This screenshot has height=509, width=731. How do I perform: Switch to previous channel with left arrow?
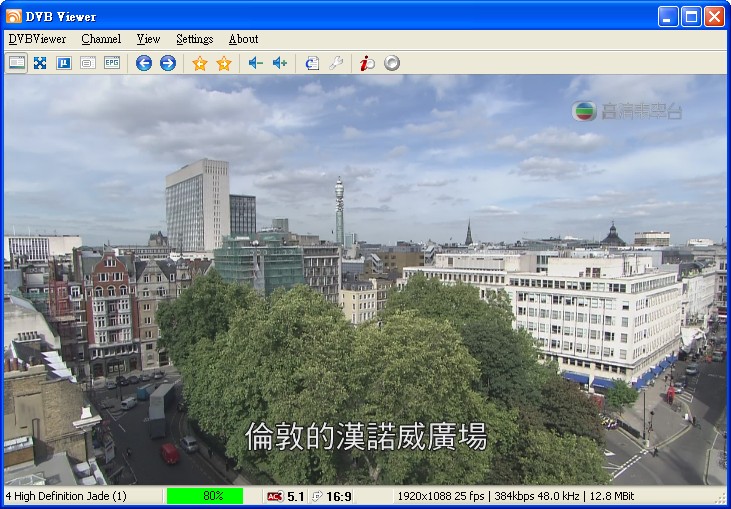pos(144,63)
